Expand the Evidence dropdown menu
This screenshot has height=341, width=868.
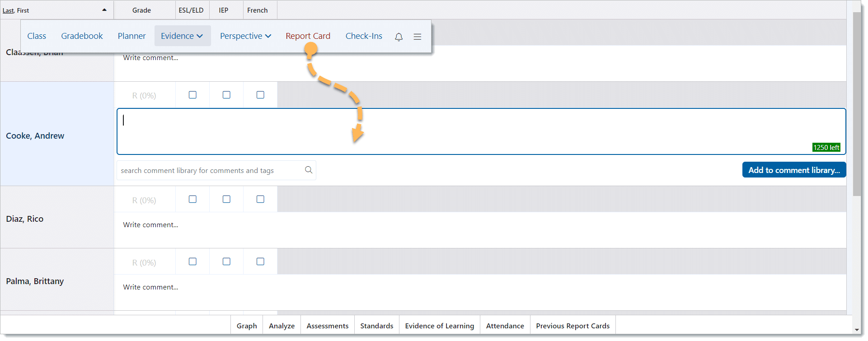point(182,36)
